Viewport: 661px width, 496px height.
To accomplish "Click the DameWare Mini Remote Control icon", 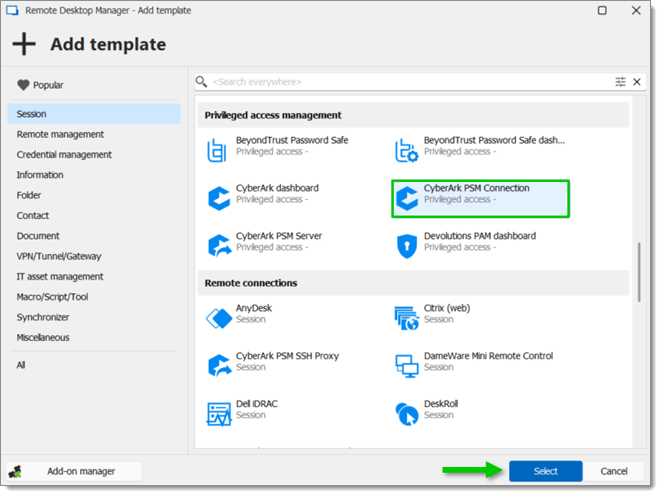I will tap(407, 366).
